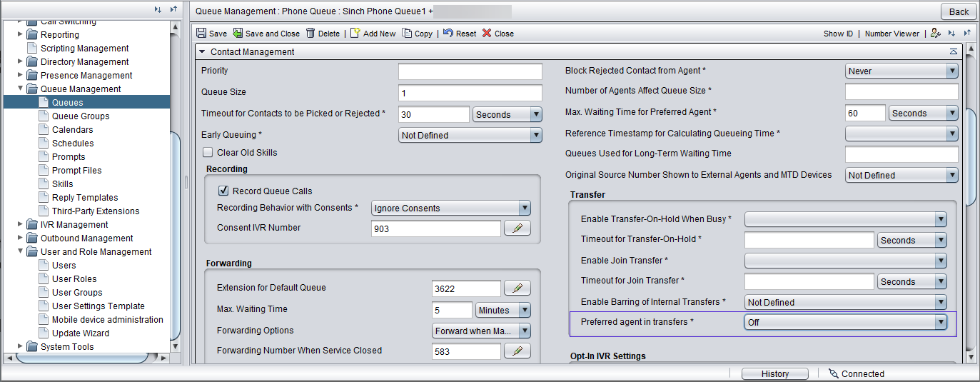This screenshot has width=980, height=382.
Task: Click the Add New document icon
Action: 355,33
